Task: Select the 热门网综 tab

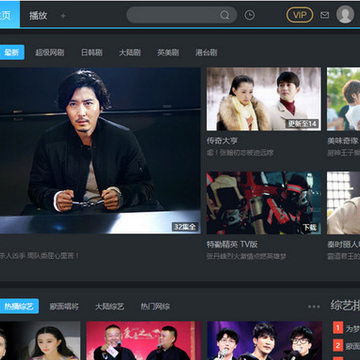Action: [x=155, y=307]
